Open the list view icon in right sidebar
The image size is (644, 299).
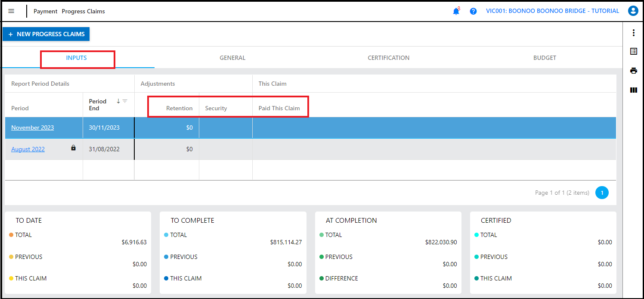coord(633,51)
